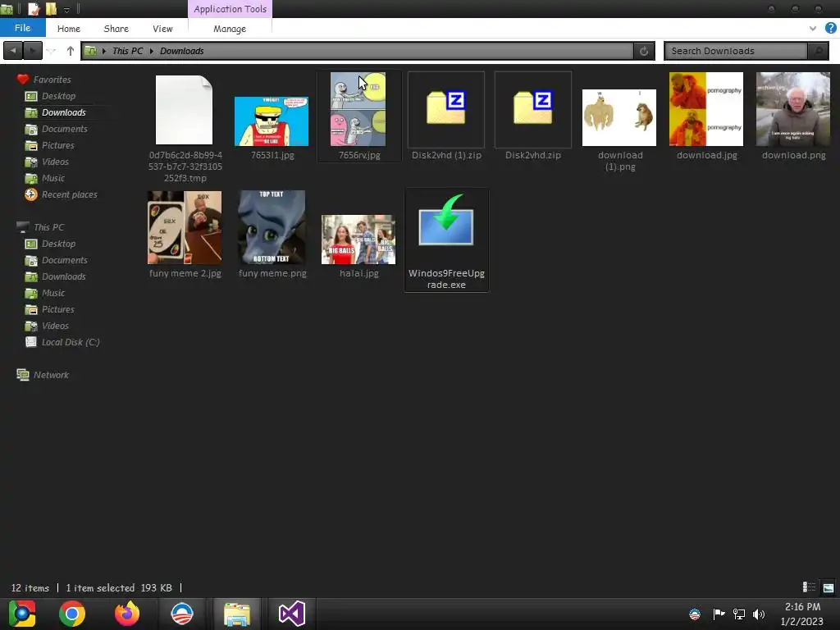Open Visual Studio from the taskbar
840x630 pixels.
point(292,614)
